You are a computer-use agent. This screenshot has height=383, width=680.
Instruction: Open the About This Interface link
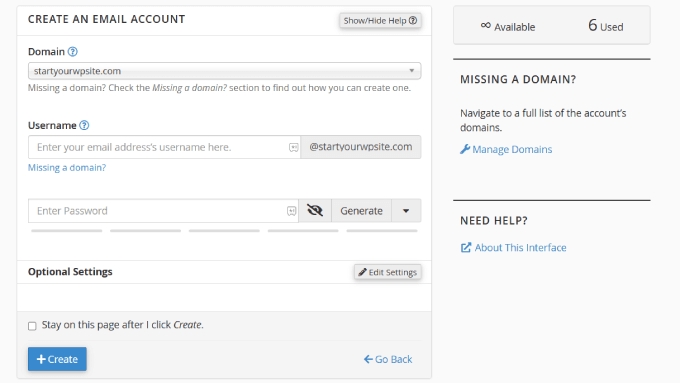(520, 248)
